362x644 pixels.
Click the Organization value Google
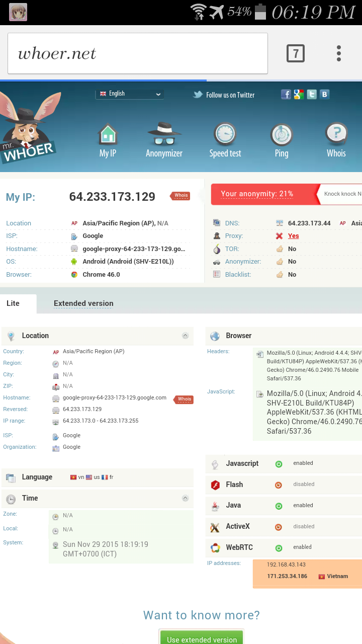(71, 447)
